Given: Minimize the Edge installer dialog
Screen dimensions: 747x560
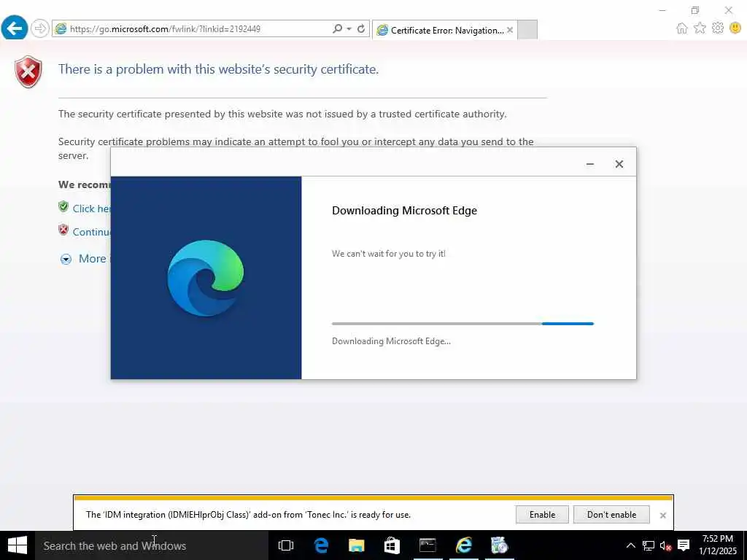Looking at the screenshot, I should (589, 164).
